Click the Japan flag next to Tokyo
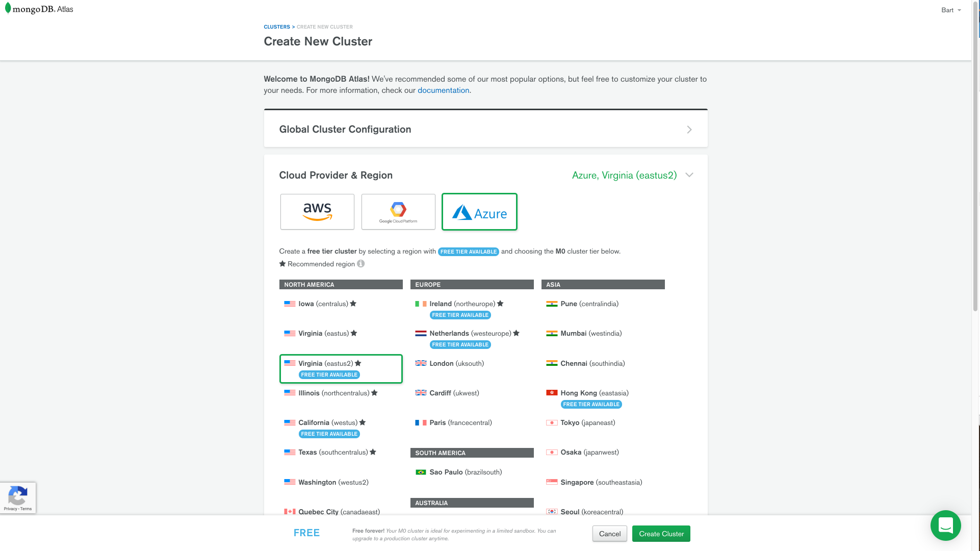The image size is (980, 551). point(552,423)
